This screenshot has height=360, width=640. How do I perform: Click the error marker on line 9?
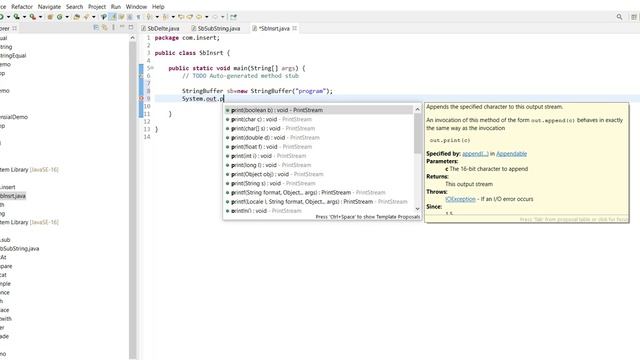coord(141,98)
